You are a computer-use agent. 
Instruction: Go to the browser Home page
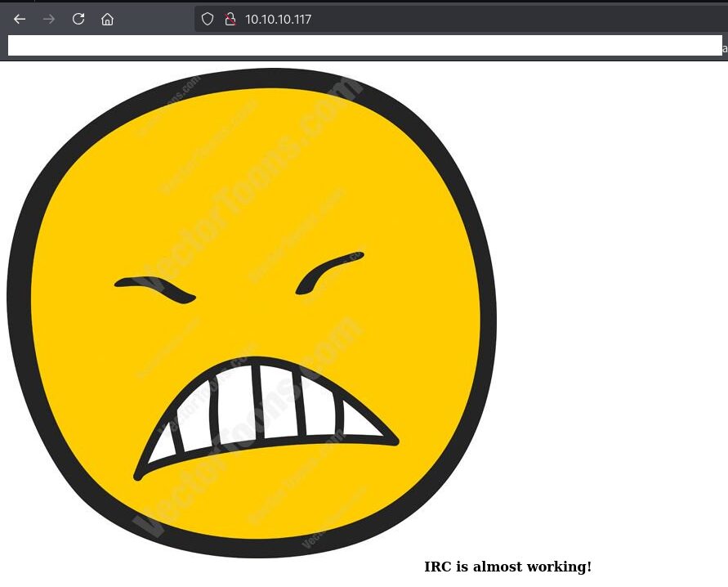pos(107,19)
